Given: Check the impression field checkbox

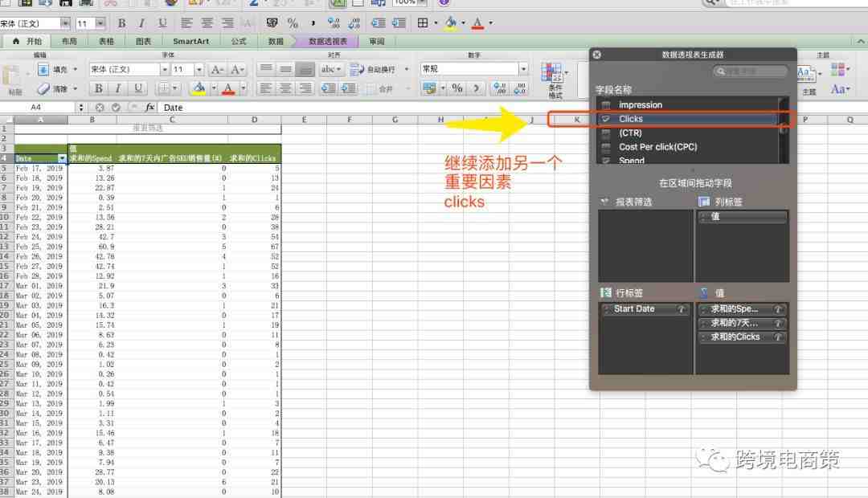Looking at the screenshot, I should pos(606,105).
